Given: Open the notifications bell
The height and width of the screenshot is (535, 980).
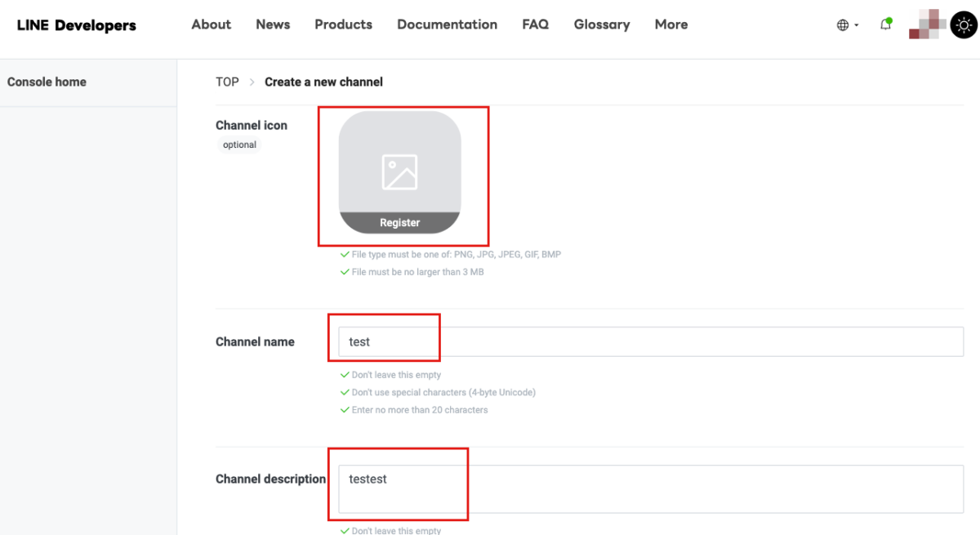Looking at the screenshot, I should 885,25.
